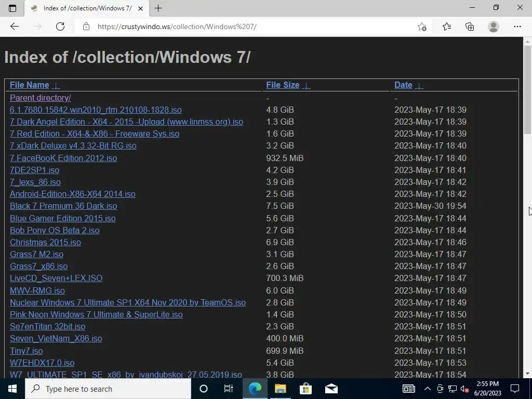Open Parent directory/ link
532x399 pixels.
click(41, 98)
